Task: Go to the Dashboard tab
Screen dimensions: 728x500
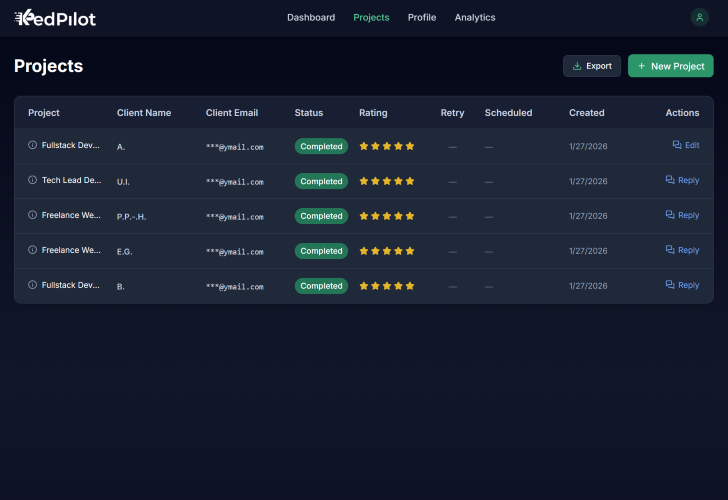Action: (x=311, y=18)
